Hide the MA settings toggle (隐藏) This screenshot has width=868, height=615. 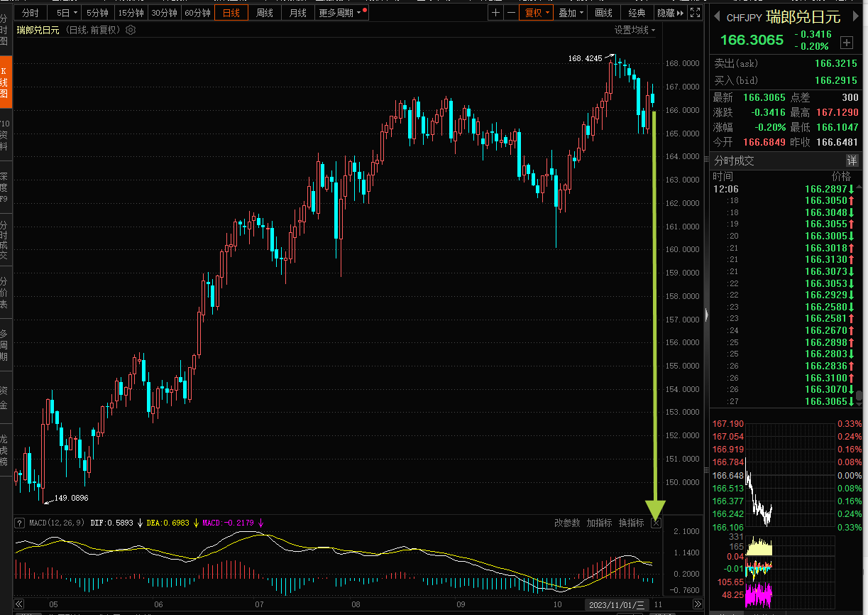click(x=670, y=13)
